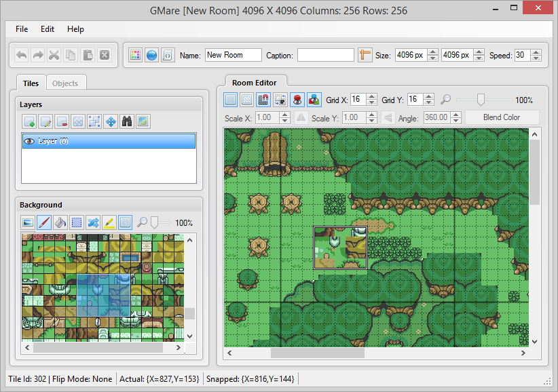Click the delete X icon in the toolbar
This screenshot has height=392, width=558.
[105, 55]
